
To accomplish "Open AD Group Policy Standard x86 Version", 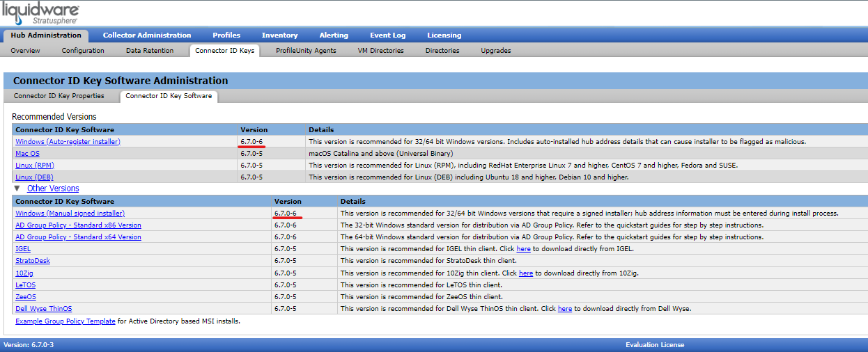I will coord(78,225).
